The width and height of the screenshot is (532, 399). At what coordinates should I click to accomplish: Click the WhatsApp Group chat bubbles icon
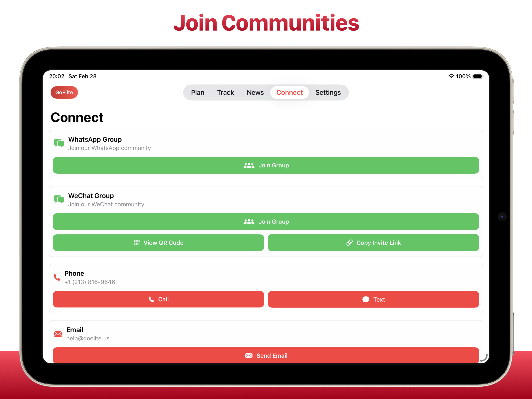click(x=59, y=143)
